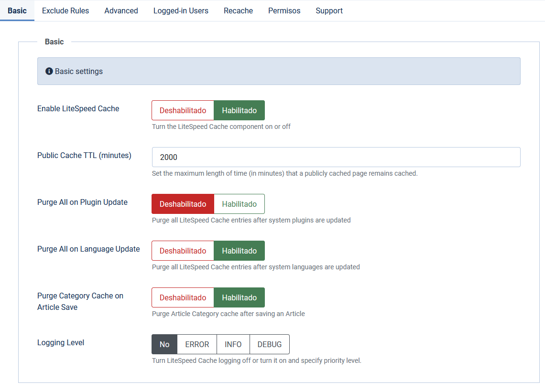Set Enable LiteSpeed Cache to Deshabilitado
Screen dimensions: 545x392
point(183,110)
